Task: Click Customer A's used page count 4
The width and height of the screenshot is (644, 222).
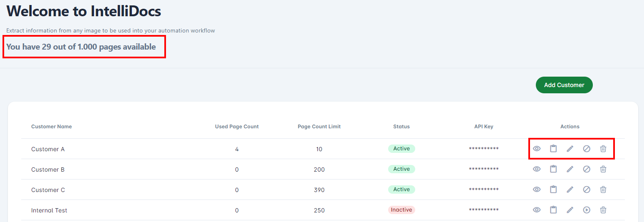Action: pos(237,149)
